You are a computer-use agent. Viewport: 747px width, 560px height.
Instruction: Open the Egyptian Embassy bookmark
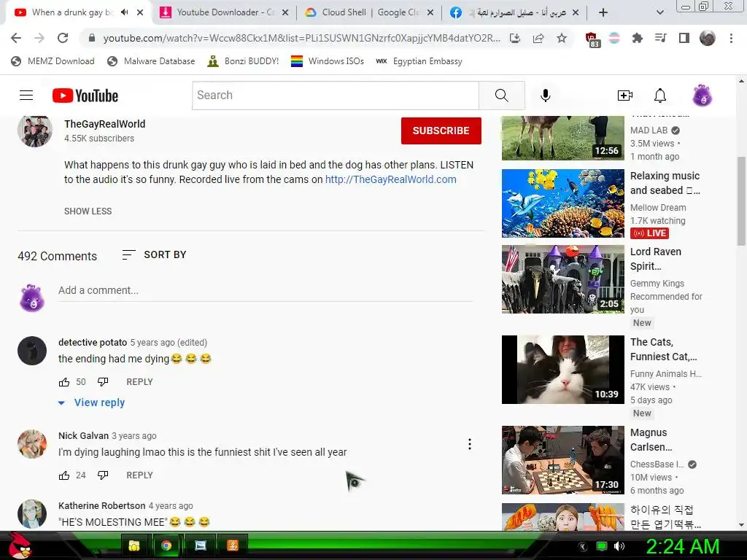(419, 61)
